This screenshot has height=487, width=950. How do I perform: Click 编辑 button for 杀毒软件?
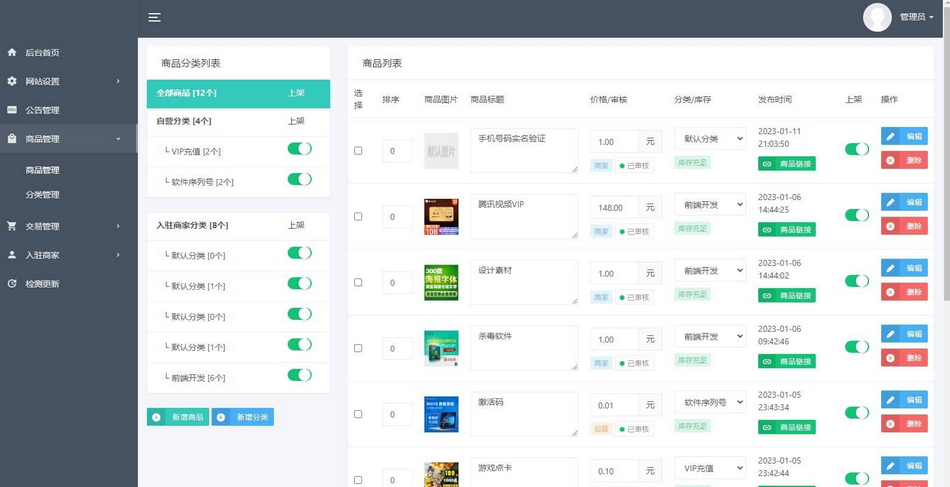pos(904,334)
